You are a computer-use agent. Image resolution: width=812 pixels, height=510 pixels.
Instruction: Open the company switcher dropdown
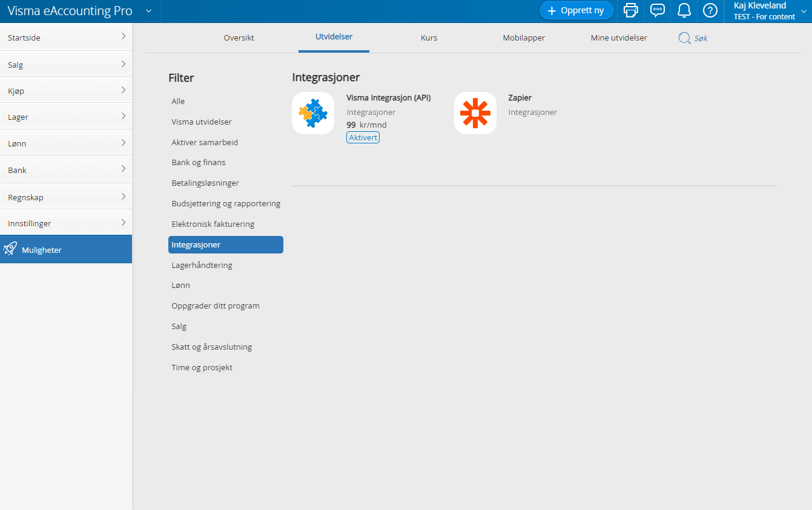148,10
